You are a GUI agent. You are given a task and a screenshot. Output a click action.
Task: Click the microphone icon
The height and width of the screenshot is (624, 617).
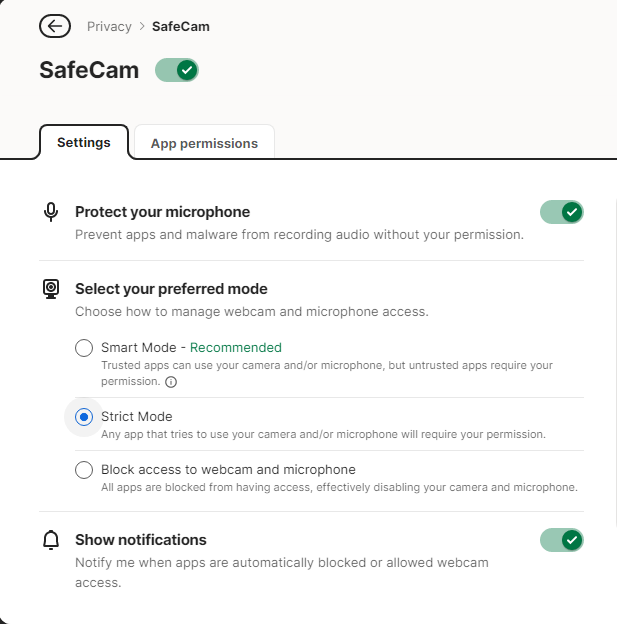[x=51, y=212]
